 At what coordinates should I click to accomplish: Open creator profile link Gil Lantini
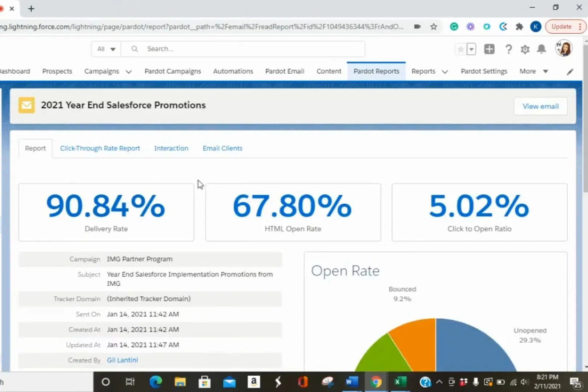point(122,360)
